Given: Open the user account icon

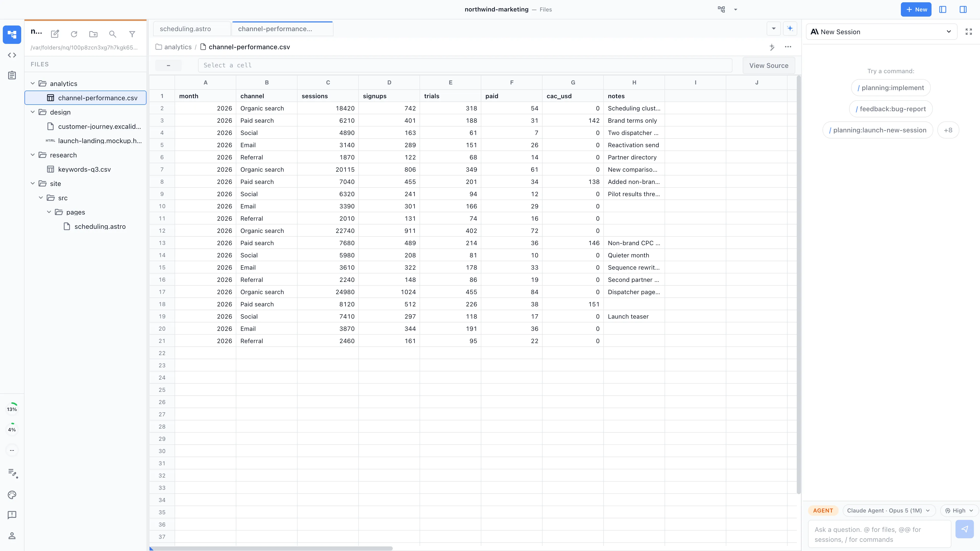Looking at the screenshot, I should pos(12,535).
